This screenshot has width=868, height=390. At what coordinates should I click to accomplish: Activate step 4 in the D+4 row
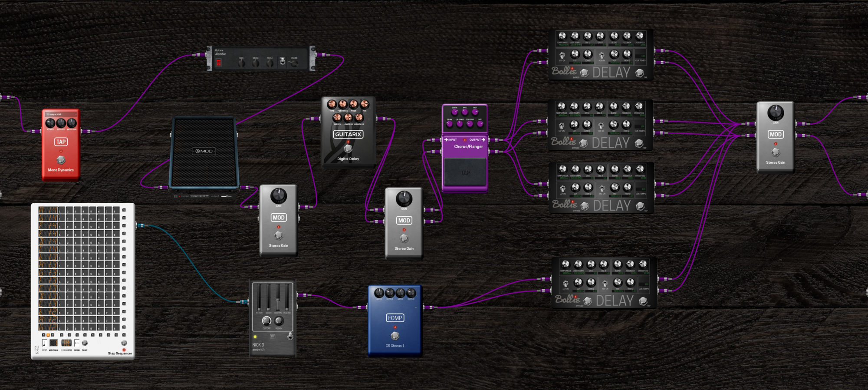pos(85,241)
